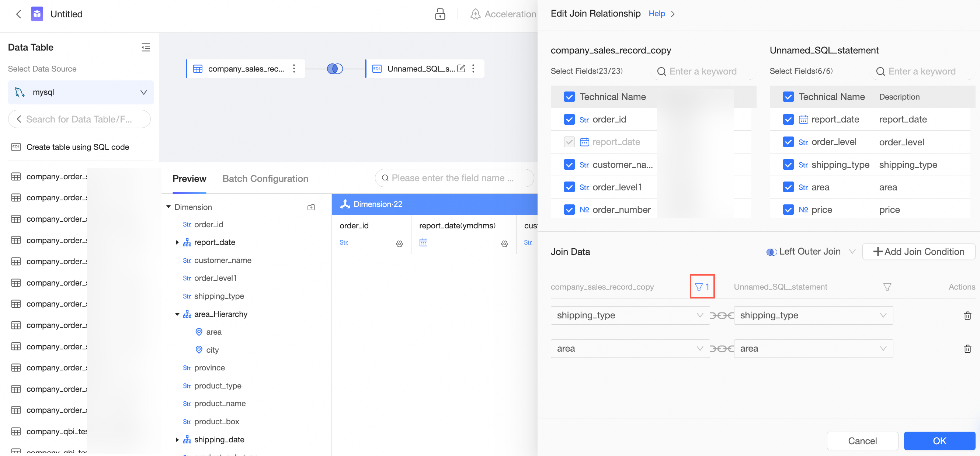The width and height of the screenshot is (980, 456).
Task: Uncheck the order_id field checkbox
Action: [x=569, y=120]
